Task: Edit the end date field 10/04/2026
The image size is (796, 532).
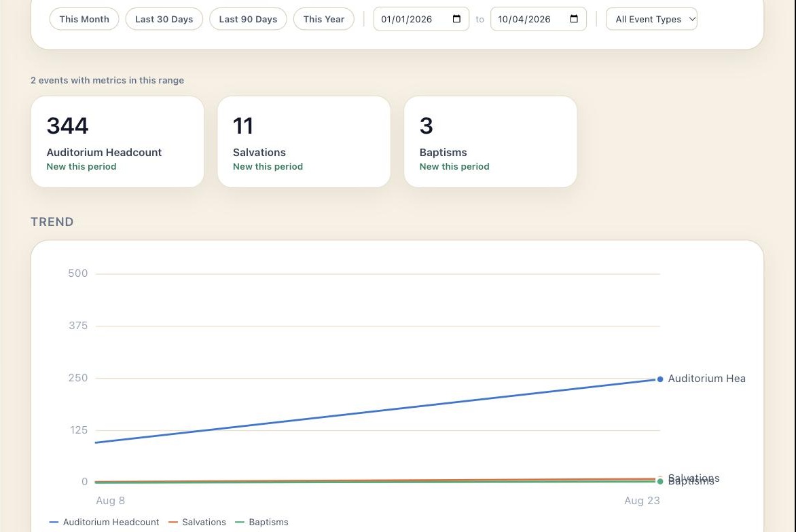Action: pyautogui.click(x=538, y=19)
